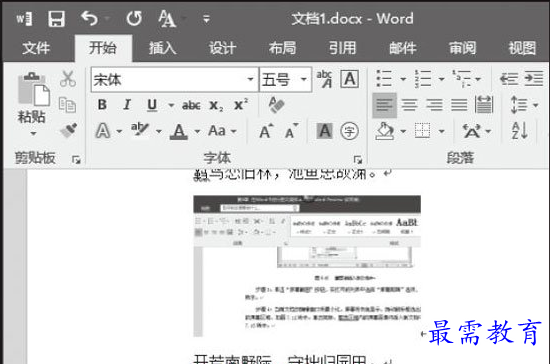Screen dimensions: 550x364
Task: Open the Change Case Aa menu
Action: (x=222, y=131)
